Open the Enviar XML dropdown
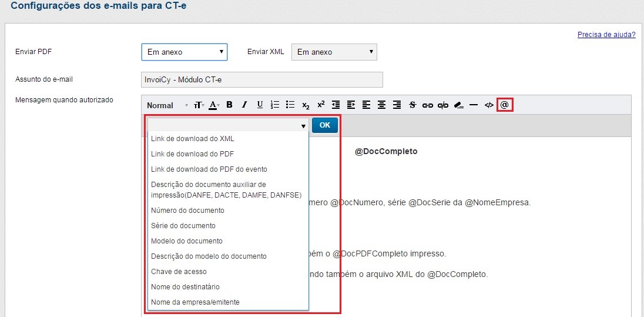This screenshot has height=317, width=644. (334, 52)
